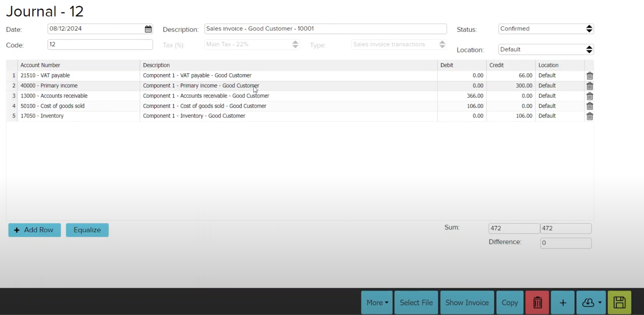Click the Add Row button
The image size is (644, 315).
(35, 230)
